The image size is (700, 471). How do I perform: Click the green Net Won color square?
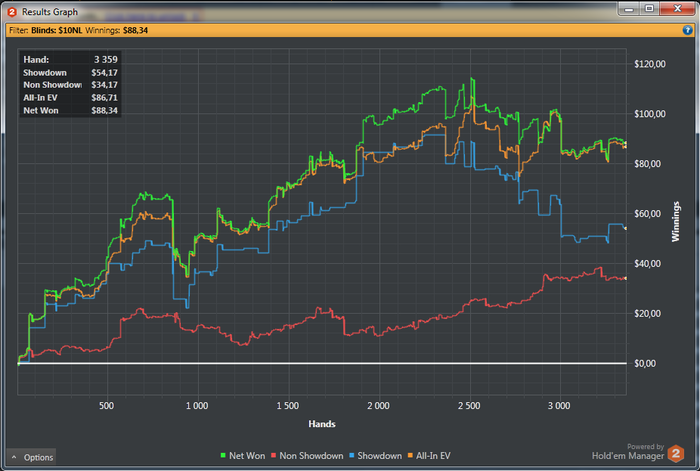click(x=223, y=456)
